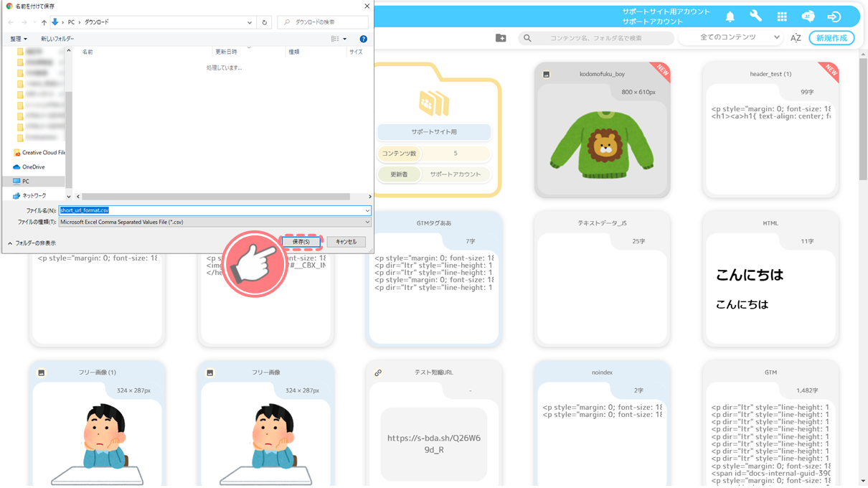This screenshot has width=868, height=488.
Task: Click the short URL https://s-bda.sh/Q26W69d_R
Action: pos(434,444)
